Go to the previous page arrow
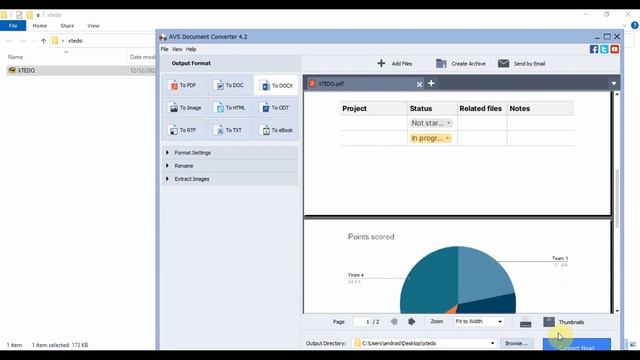The width and height of the screenshot is (640, 360). coord(394,322)
